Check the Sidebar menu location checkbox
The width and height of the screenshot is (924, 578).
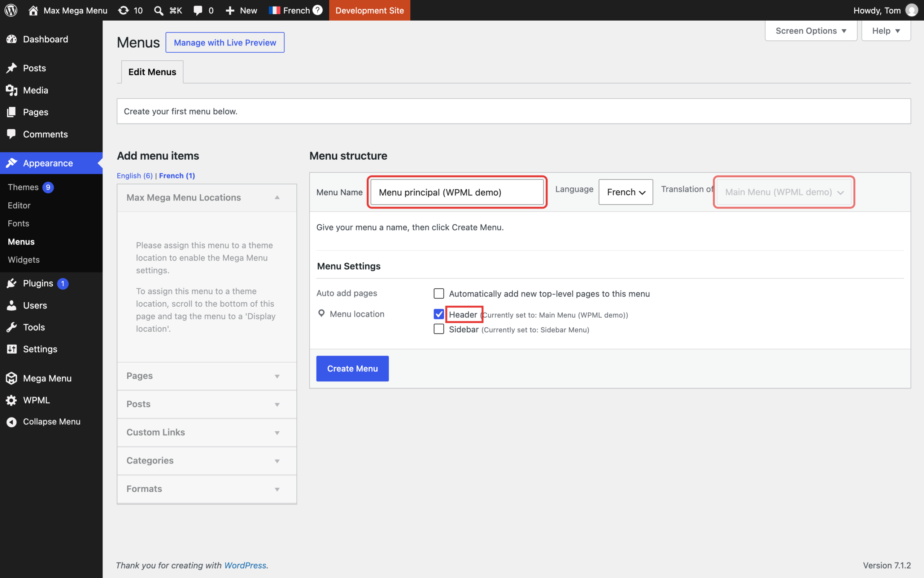[439, 329]
